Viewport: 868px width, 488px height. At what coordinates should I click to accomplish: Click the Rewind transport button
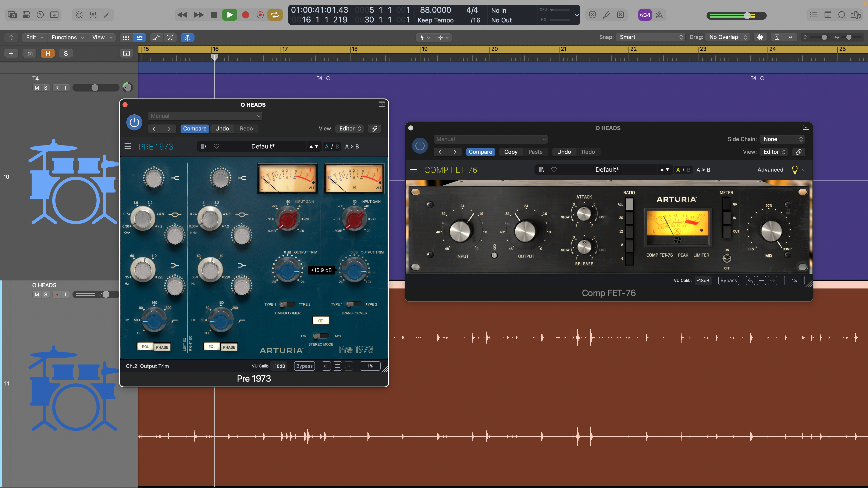point(182,15)
